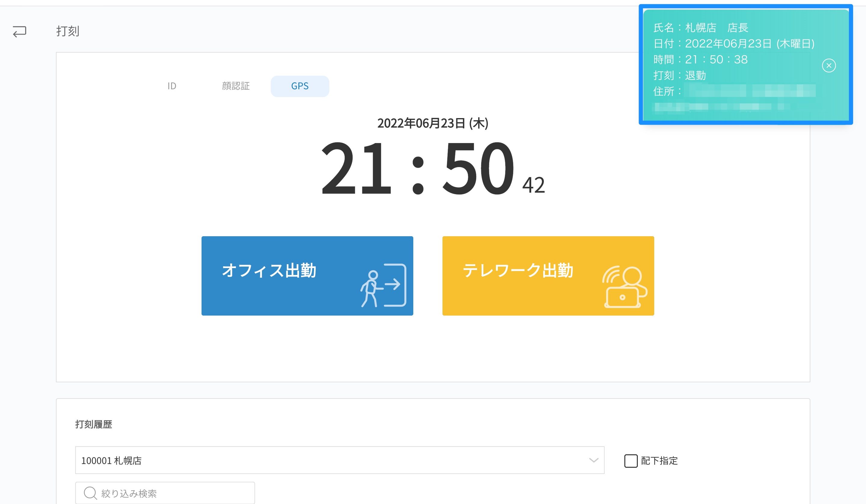Click the back arrow icon
Image resolution: width=866 pixels, height=504 pixels.
[x=20, y=31]
